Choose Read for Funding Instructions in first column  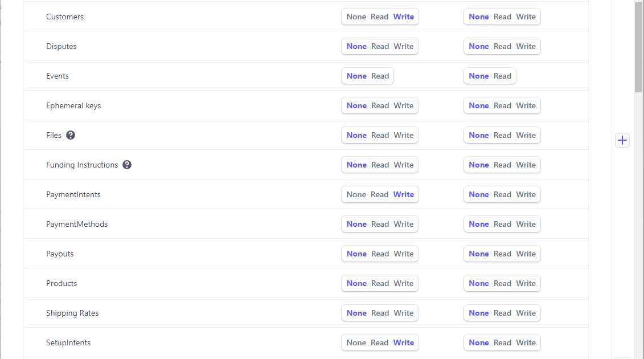pyautogui.click(x=380, y=165)
